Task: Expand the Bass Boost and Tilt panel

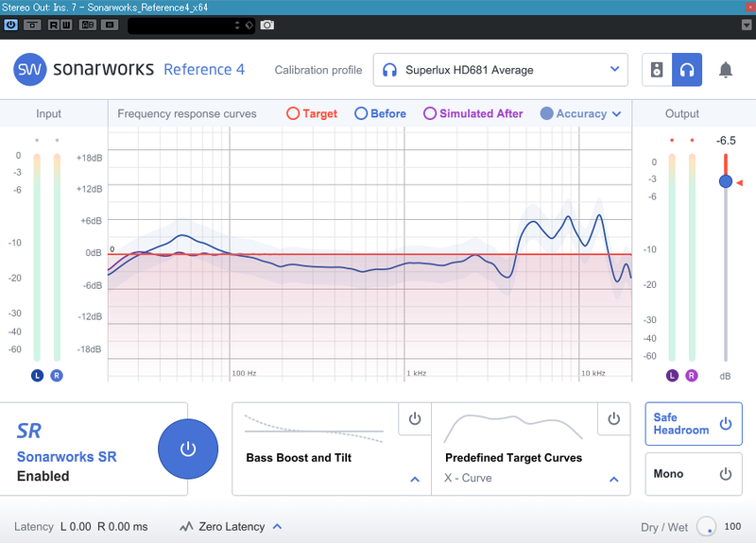Action: (415, 480)
